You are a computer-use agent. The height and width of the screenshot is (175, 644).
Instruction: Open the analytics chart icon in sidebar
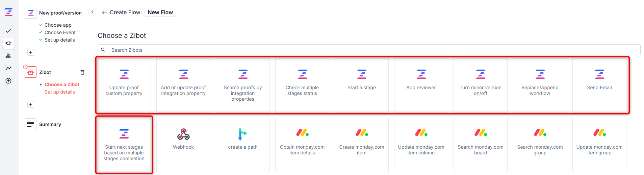8,68
